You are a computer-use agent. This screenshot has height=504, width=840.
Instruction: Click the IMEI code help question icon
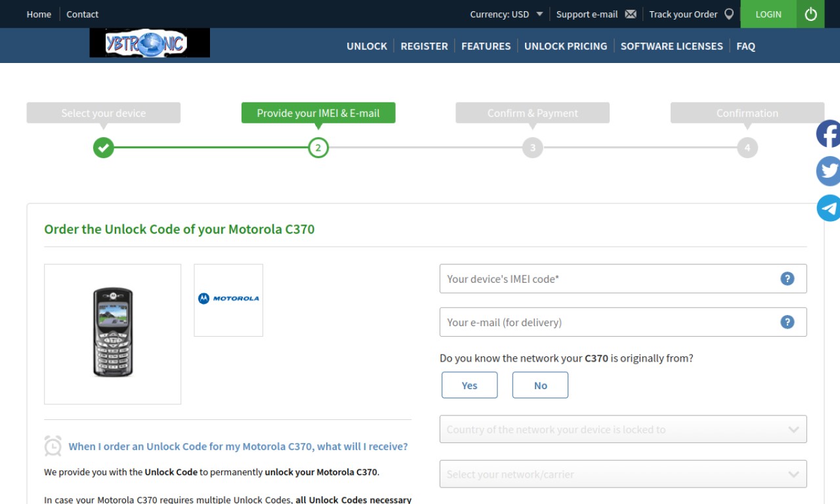coord(787,278)
